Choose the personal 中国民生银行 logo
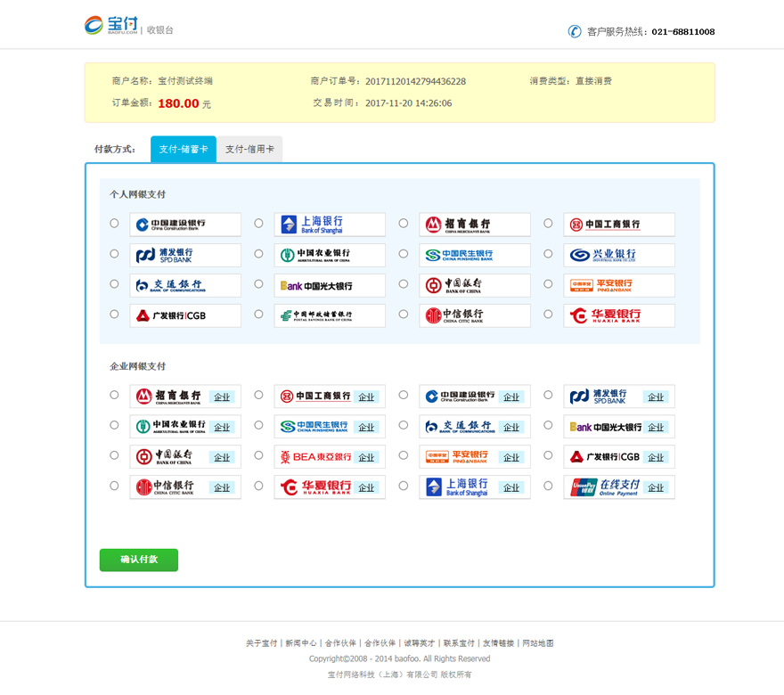The height and width of the screenshot is (695, 784). pyautogui.click(x=475, y=255)
